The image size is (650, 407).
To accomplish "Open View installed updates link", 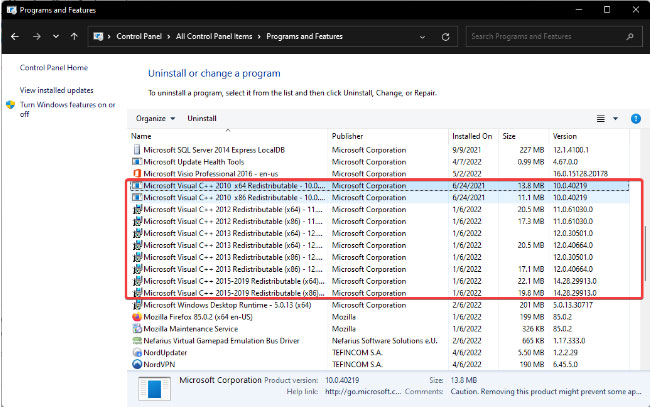I will 56,90.
